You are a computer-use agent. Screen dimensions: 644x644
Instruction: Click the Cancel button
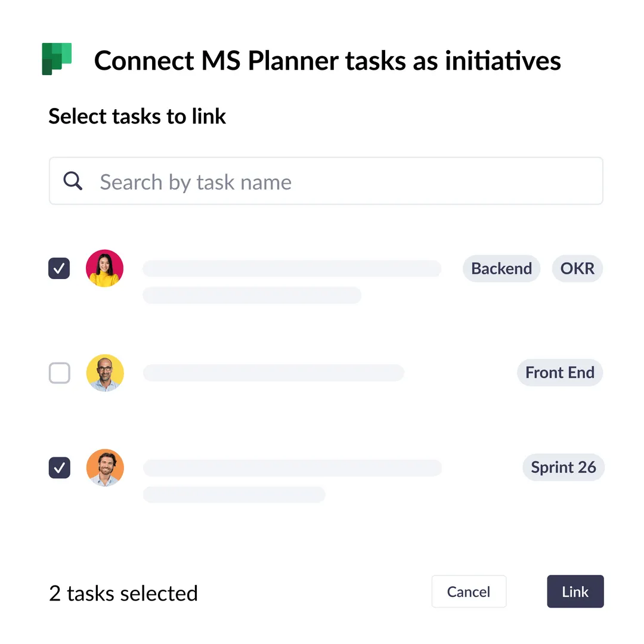469,592
